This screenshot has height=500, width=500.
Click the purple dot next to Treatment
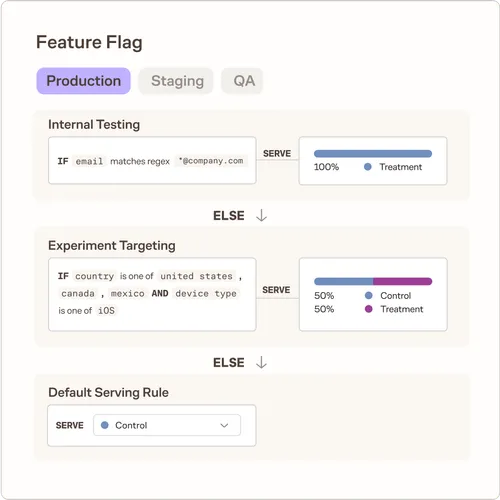pyautogui.click(x=369, y=309)
